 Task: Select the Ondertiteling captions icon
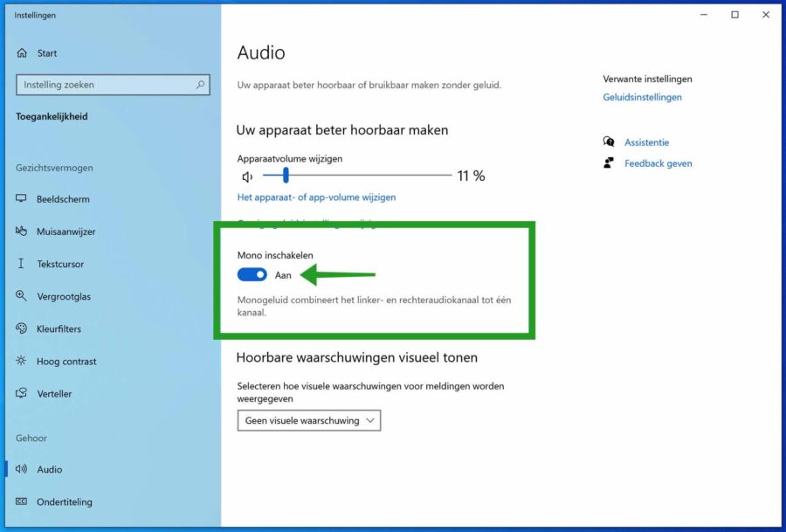pos(21,501)
